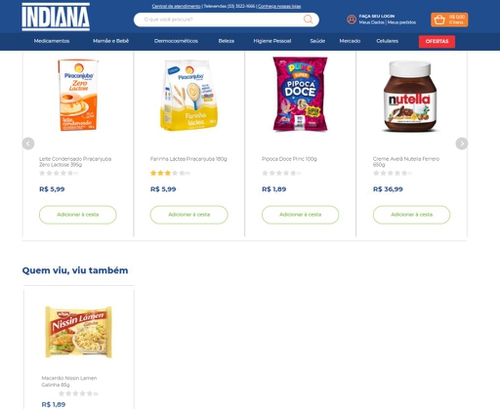The height and width of the screenshot is (409, 500).
Task: Add Leite Condensado Piracanjuba to basket
Action: (x=78, y=215)
